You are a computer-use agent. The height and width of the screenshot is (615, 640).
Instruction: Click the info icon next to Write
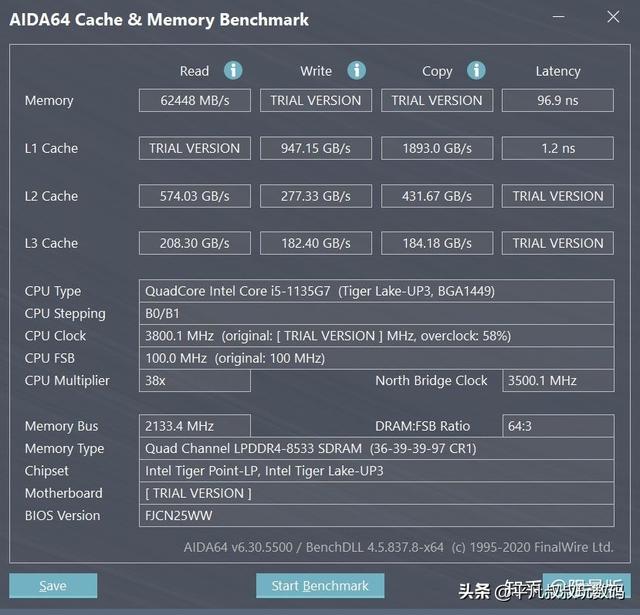tap(356, 71)
